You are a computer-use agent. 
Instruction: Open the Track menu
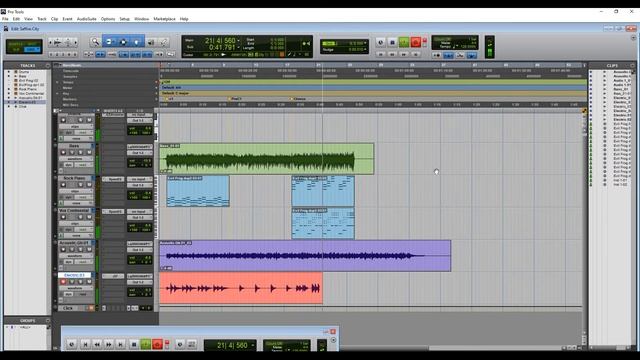[42, 19]
